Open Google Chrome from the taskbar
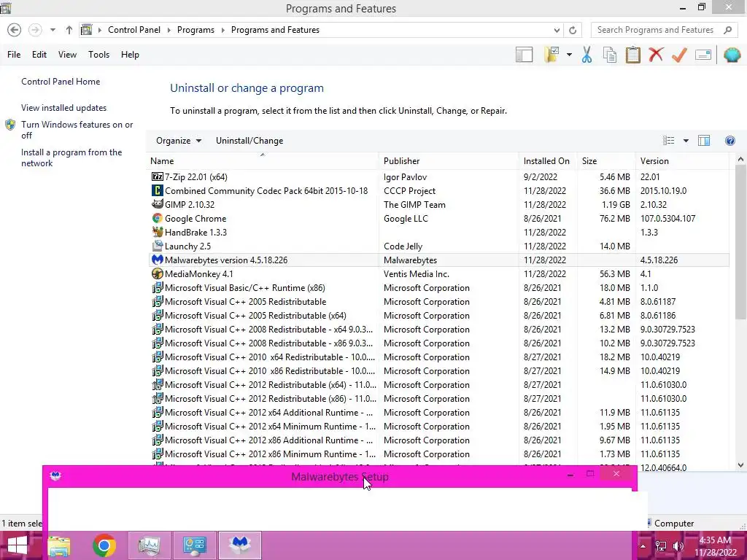 click(x=104, y=545)
